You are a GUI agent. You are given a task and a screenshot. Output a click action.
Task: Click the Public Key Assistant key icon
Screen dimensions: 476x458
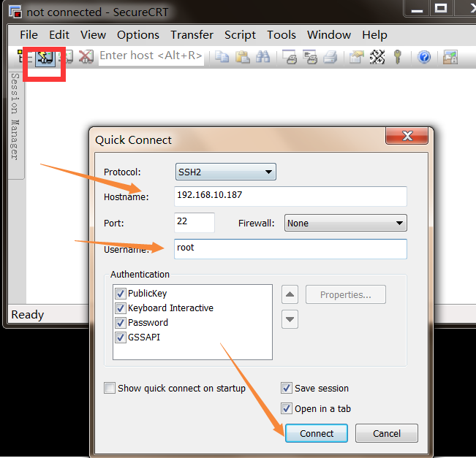[x=397, y=57]
